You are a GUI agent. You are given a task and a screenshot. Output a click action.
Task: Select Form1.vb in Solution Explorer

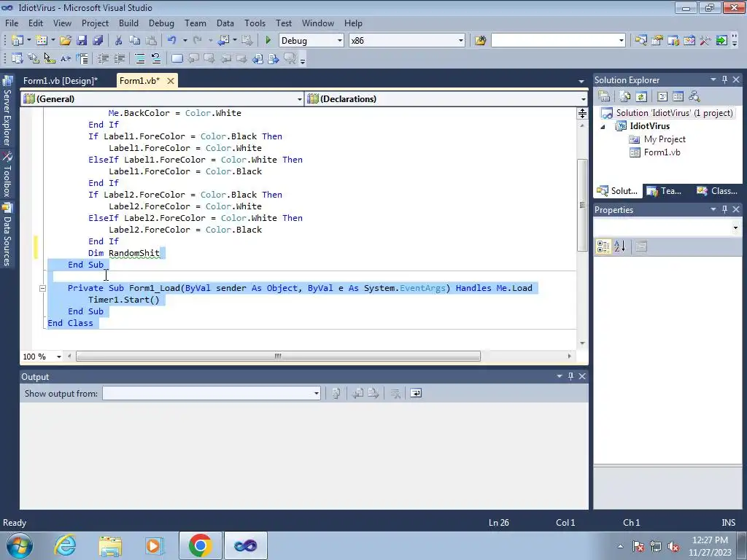[662, 152]
